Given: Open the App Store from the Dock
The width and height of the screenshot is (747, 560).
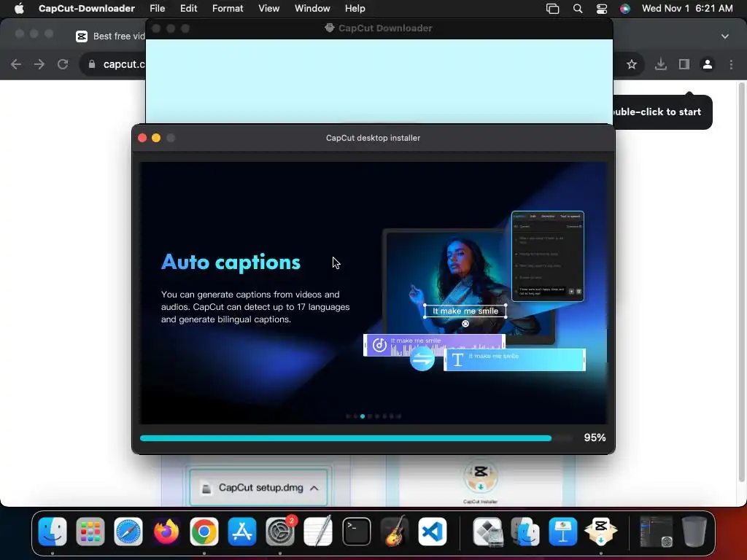Looking at the screenshot, I should (242, 532).
